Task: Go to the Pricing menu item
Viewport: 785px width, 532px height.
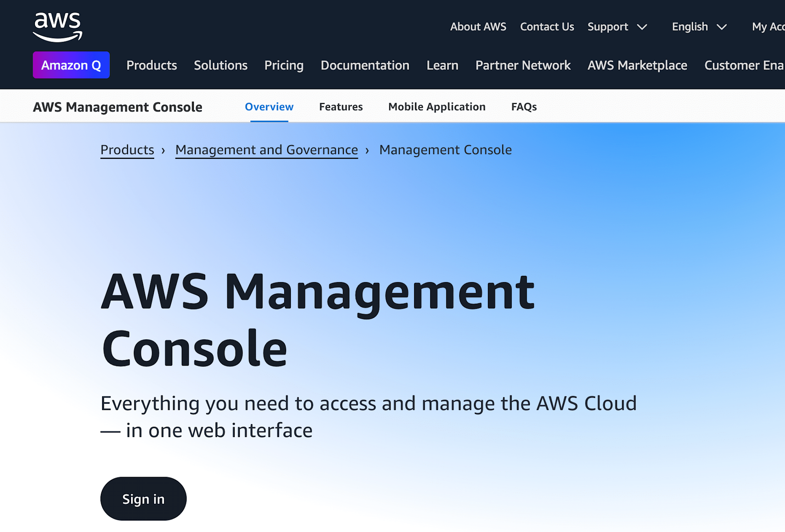Action: 284,65
